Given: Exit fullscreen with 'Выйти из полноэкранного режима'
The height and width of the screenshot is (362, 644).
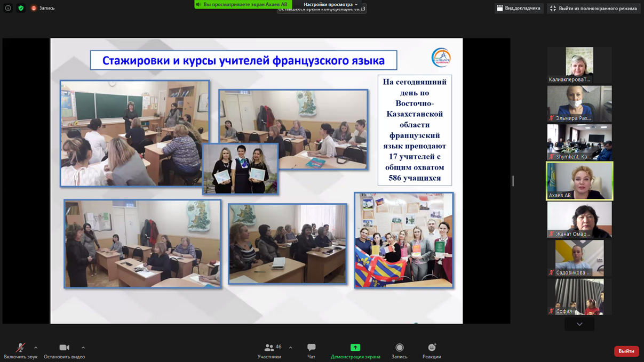Looking at the screenshot, I should click(x=593, y=8).
